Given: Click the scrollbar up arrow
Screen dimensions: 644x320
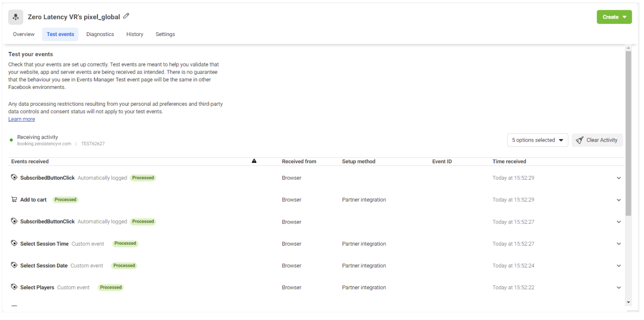Looking at the screenshot, I should tap(628, 48).
